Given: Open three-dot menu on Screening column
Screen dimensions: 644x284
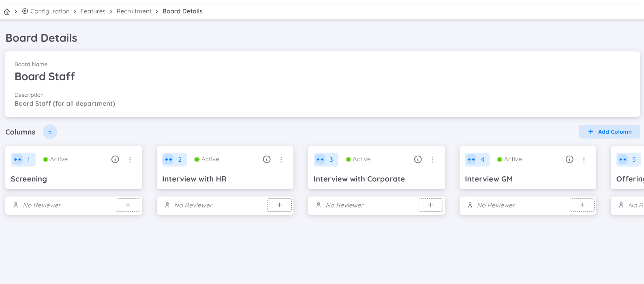Looking at the screenshot, I should (x=130, y=159).
